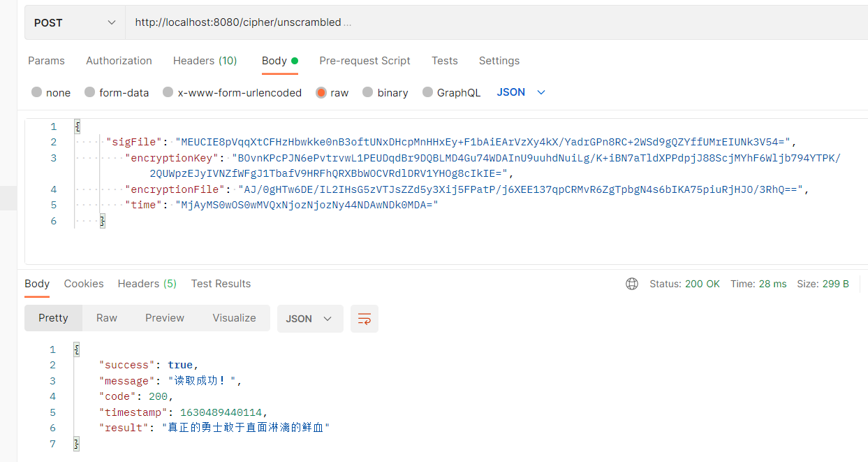The width and height of the screenshot is (868, 462).
Task: Open the JSON dropdown in the response Pretty view
Action: pyautogui.click(x=310, y=318)
